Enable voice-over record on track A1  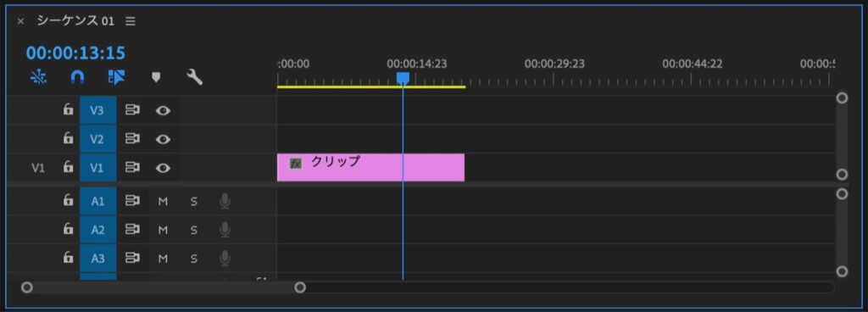coord(225,202)
